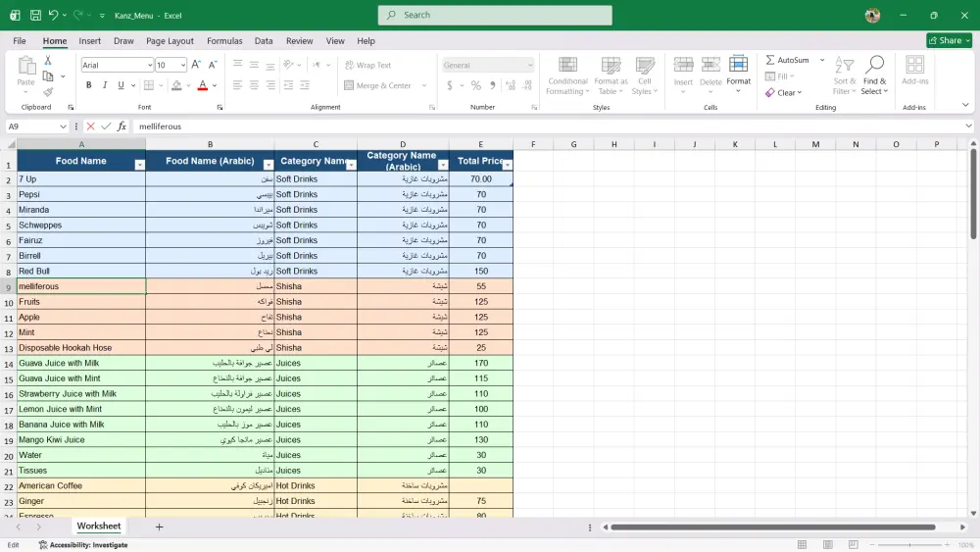Click the Clear button in Editing group
The height and width of the screenshot is (552, 980).
pos(784,92)
